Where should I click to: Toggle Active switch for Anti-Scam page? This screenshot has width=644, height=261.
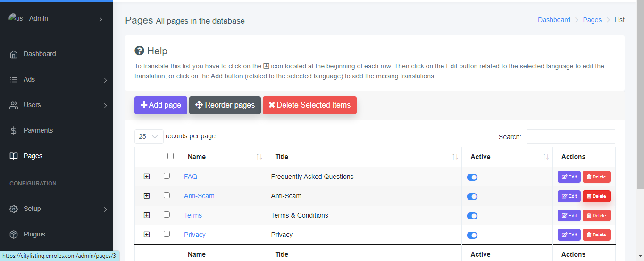pyautogui.click(x=472, y=196)
